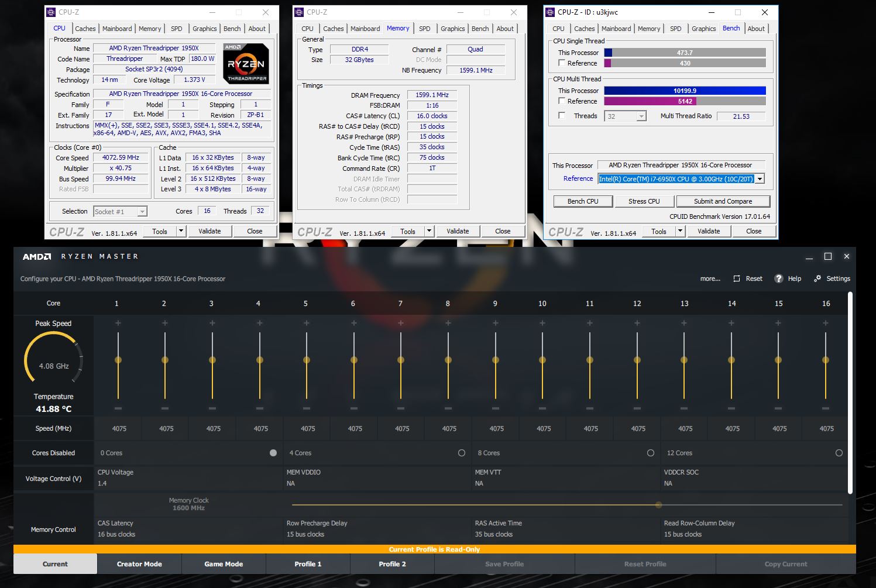Image resolution: width=876 pixels, height=588 pixels.
Task: Click plus icon above core 16 slider
Action: pos(826,323)
